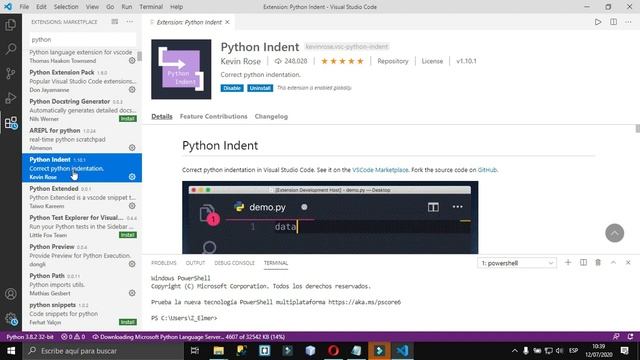Image resolution: width=640 pixels, height=360 pixels.
Task: Install Python Test Explorer extension
Action: pos(128,235)
